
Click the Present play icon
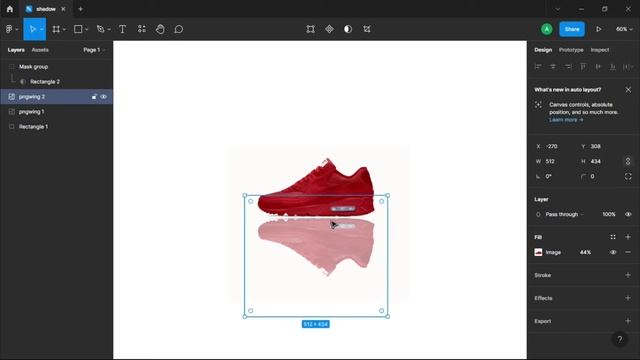pyautogui.click(x=598, y=29)
